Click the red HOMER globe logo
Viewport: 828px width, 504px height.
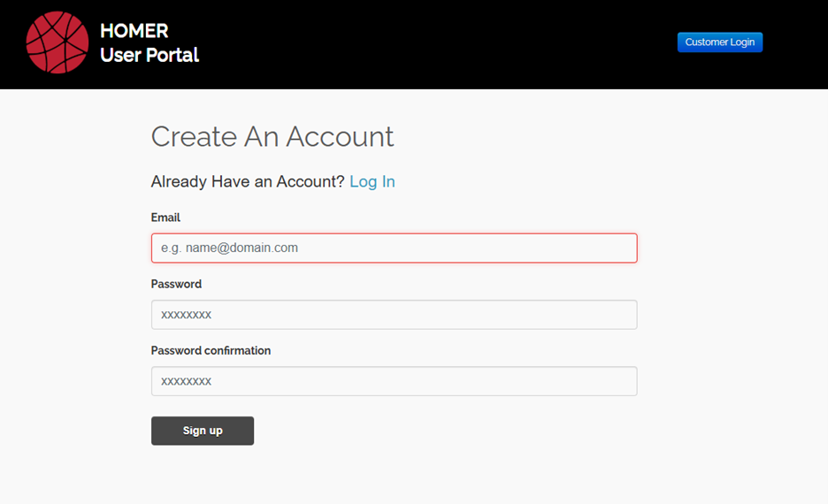(57, 42)
